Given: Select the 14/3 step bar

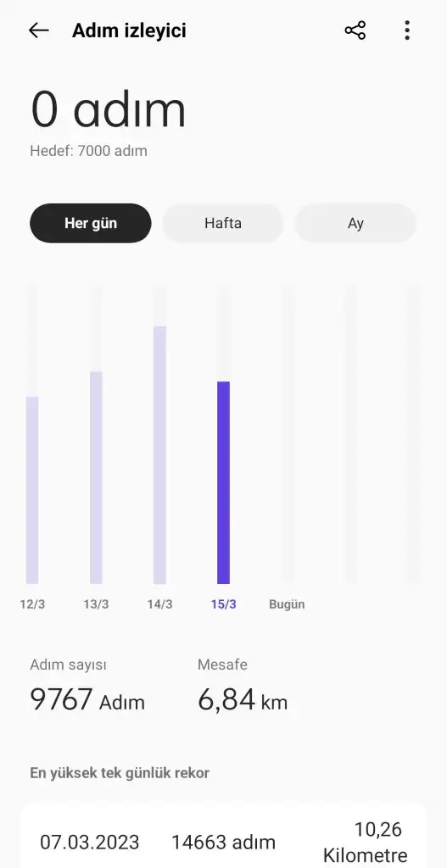Looking at the screenshot, I should pos(159,455).
